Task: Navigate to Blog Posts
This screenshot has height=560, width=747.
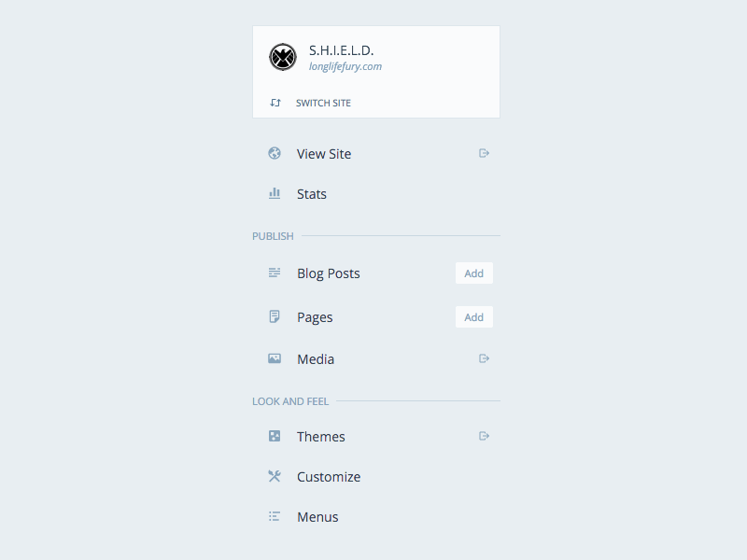Action: pyautogui.click(x=329, y=273)
